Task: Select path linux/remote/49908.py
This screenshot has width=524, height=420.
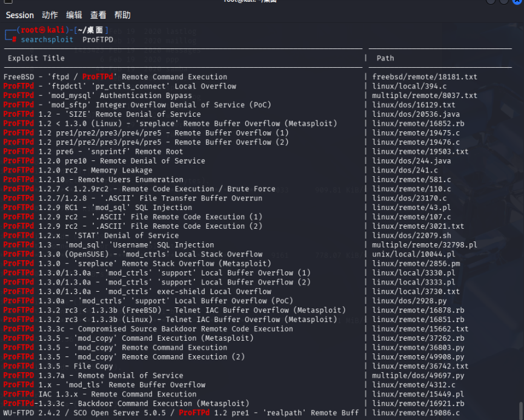Action: 418,357
